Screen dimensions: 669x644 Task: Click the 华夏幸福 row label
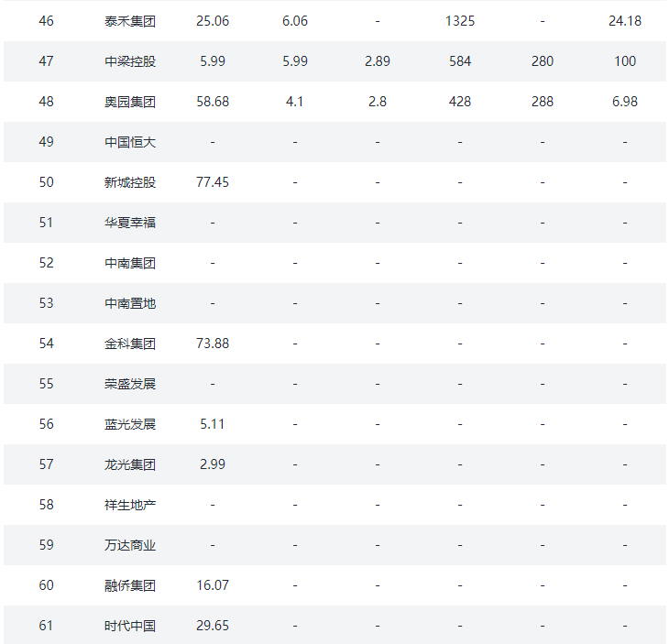pyautogui.click(x=130, y=223)
